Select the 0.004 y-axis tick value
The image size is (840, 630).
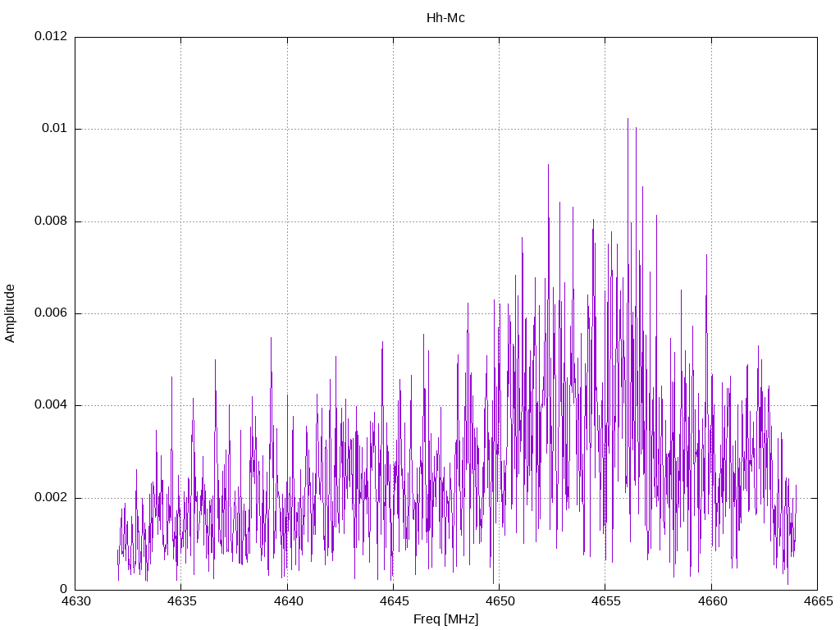51,405
